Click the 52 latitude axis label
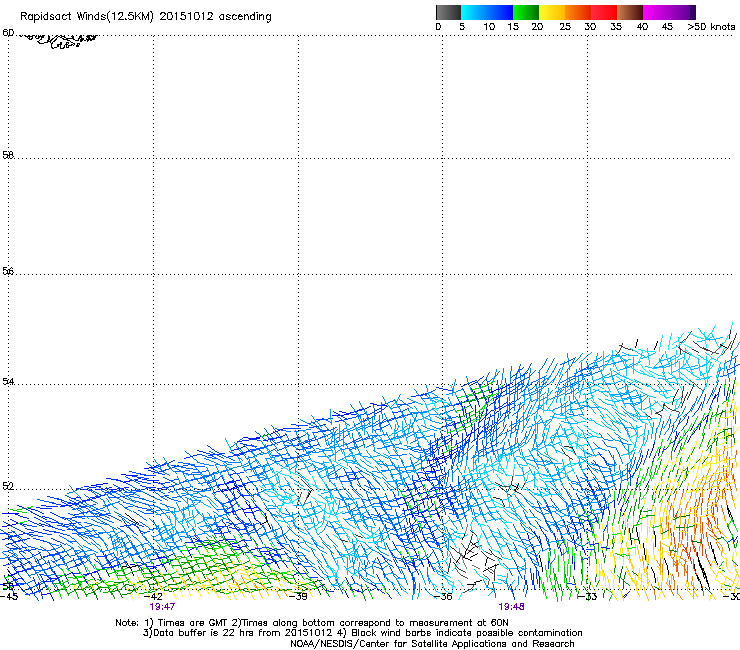The image size is (740, 650). (8, 486)
